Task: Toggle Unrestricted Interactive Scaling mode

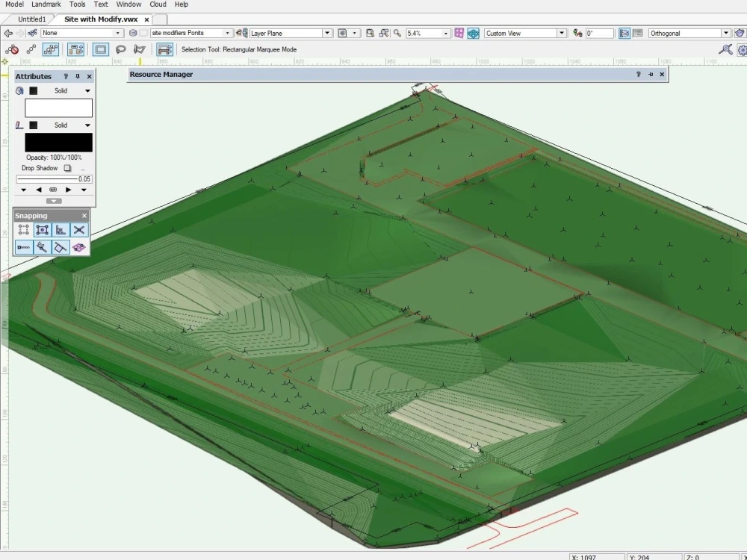Action: pos(51,49)
